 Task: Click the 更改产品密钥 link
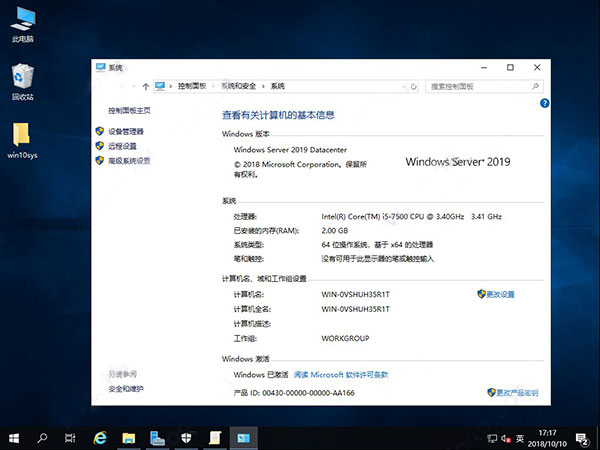[517, 392]
